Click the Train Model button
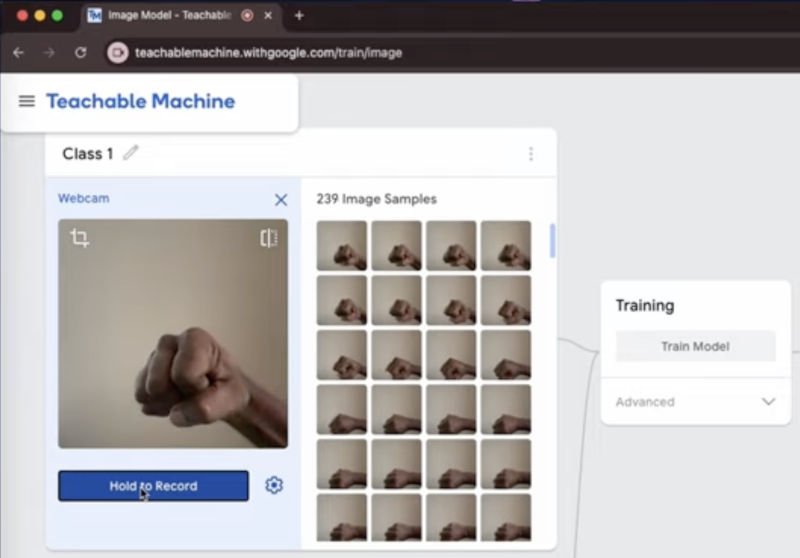This screenshot has width=800, height=558. tap(695, 346)
